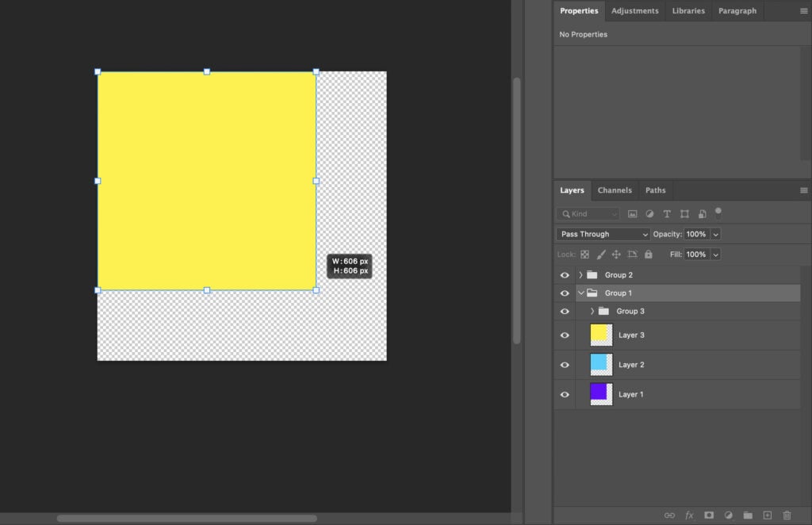Filter layers by type with the Text filter
This screenshot has width=812, height=525.
(x=667, y=213)
